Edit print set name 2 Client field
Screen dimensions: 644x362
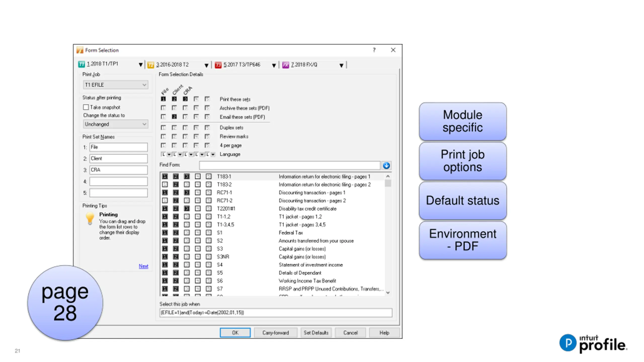(x=118, y=158)
